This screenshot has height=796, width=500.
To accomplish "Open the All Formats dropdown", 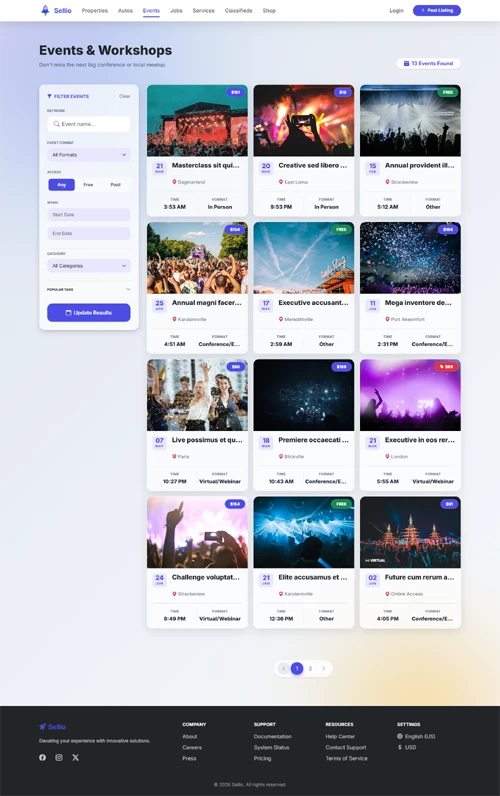I will (89, 155).
